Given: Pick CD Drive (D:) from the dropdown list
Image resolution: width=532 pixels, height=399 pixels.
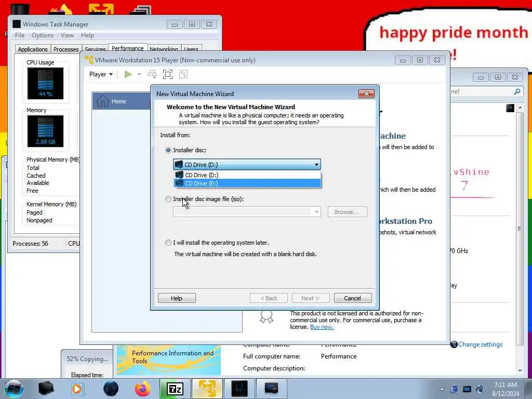Looking at the screenshot, I should pos(247,175).
